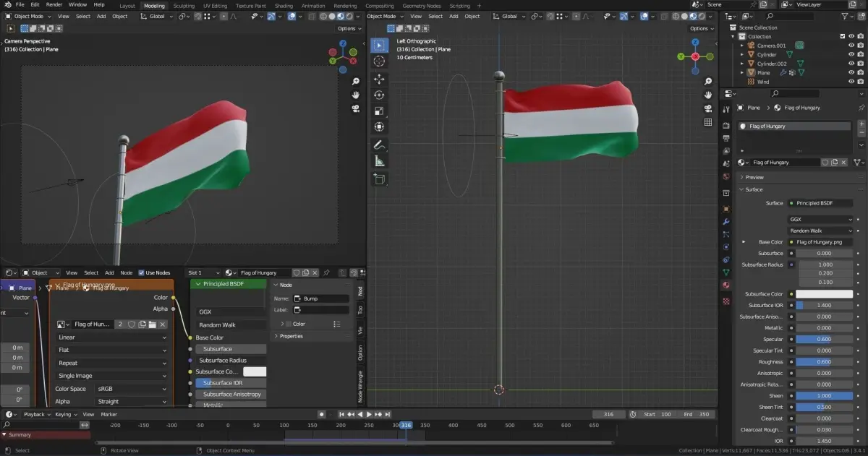Disable Plane in renders camera icon
The image size is (868, 456).
click(861, 72)
